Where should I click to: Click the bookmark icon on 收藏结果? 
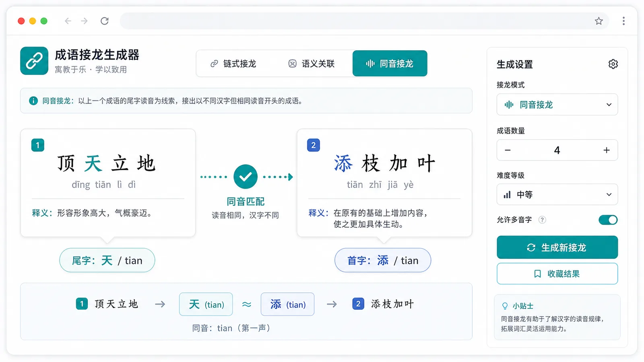[537, 274]
